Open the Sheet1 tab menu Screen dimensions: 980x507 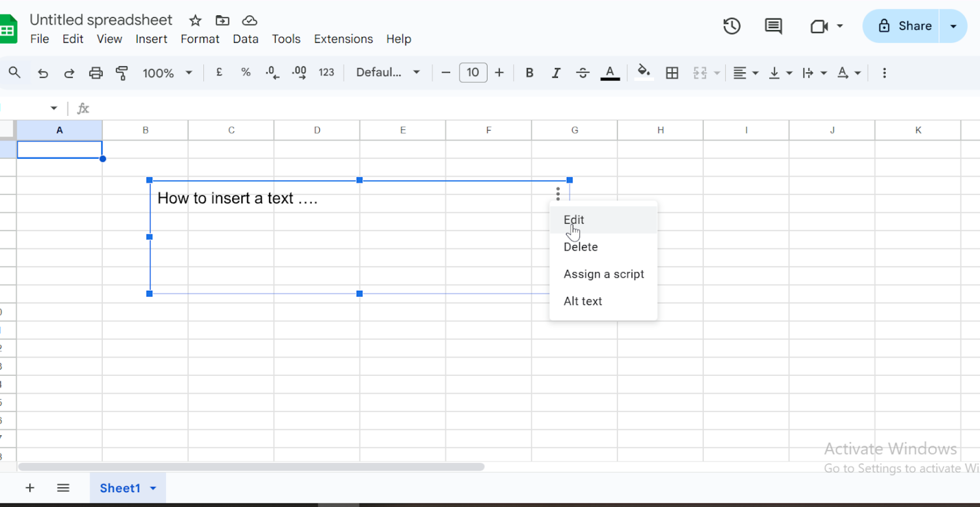click(153, 488)
